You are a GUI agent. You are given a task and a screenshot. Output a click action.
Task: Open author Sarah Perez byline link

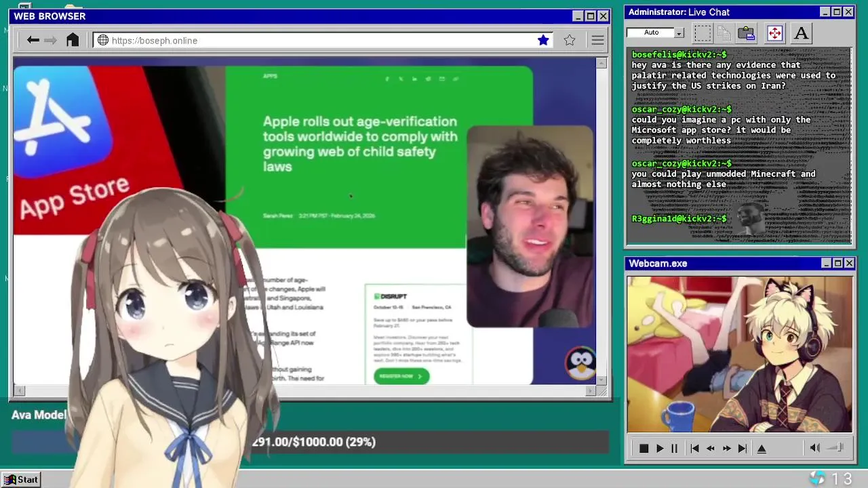click(x=278, y=216)
